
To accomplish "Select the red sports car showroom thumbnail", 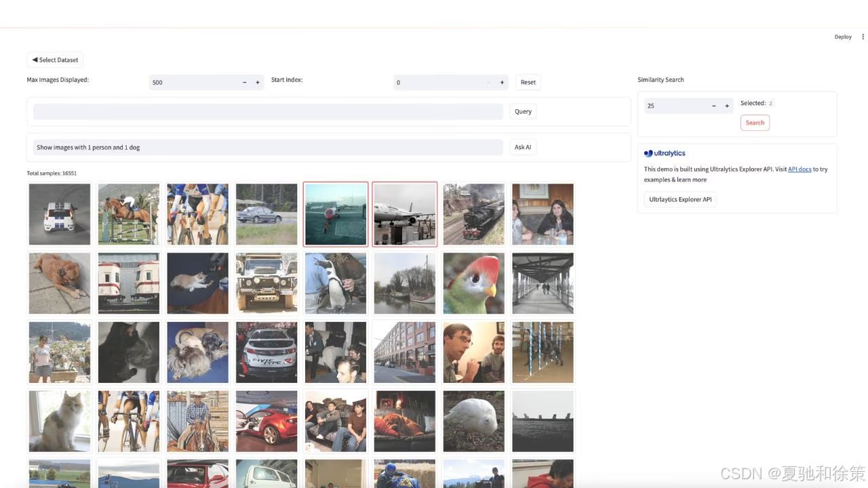I will pos(267,421).
